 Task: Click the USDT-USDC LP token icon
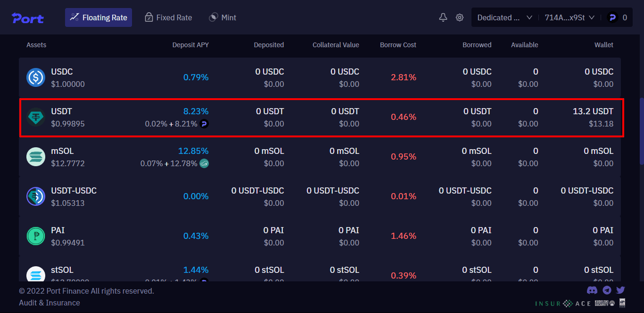pos(35,196)
